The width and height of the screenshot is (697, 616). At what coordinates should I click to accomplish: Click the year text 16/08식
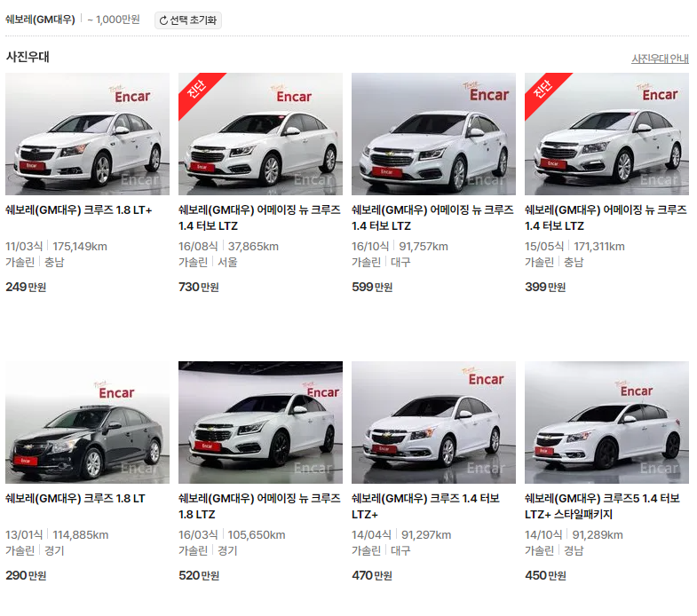pyautogui.click(x=198, y=246)
